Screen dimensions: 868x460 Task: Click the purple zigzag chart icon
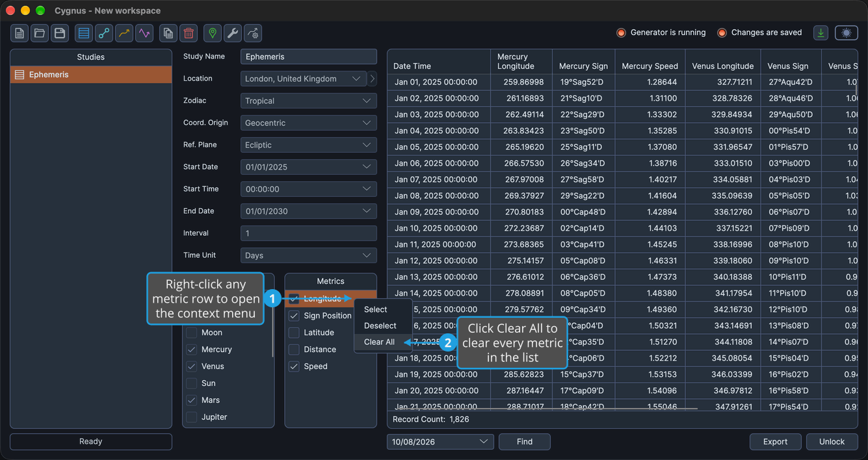[x=144, y=33]
